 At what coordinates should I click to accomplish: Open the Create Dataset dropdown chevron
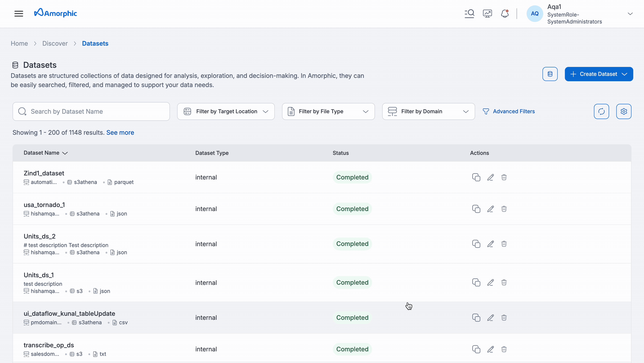click(625, 74)
